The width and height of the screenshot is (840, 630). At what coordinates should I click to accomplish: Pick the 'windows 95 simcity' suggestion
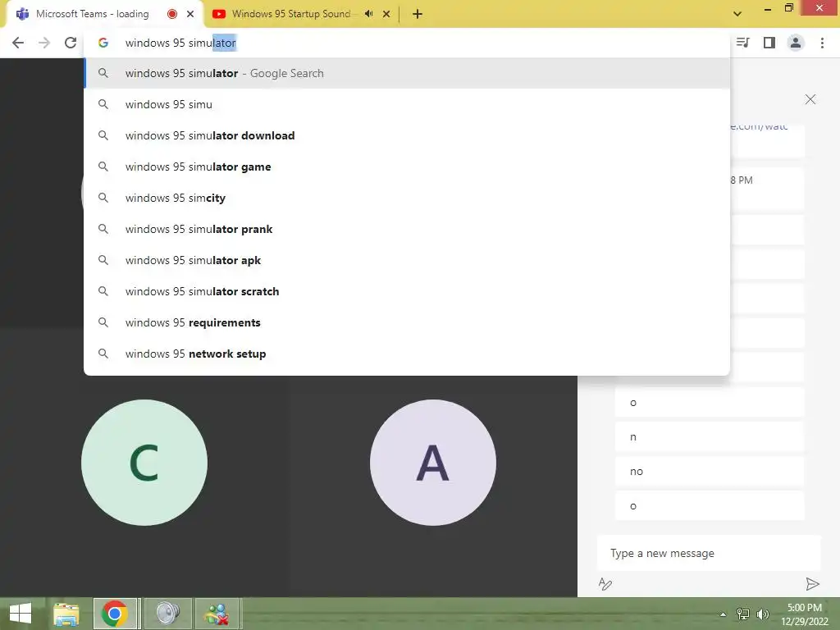pos(407,198)
